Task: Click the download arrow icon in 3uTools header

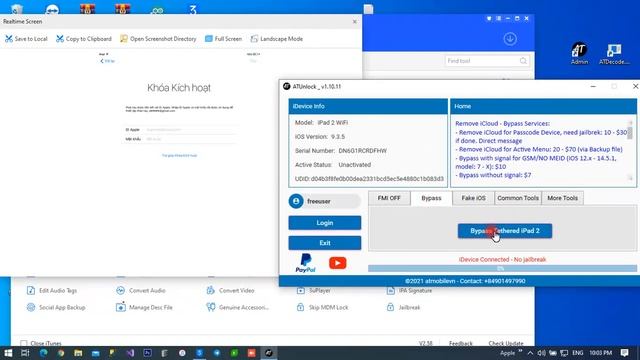Action: [x=510, y=39]
